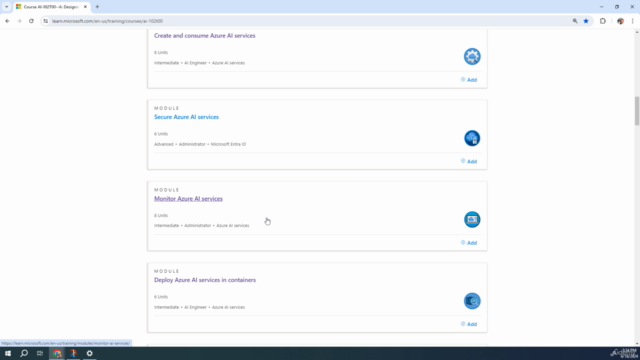Viewport: 640px width, 360px height.
Task: Click 'Administrator' in the Monitor module
Action: tap(198, 225)
